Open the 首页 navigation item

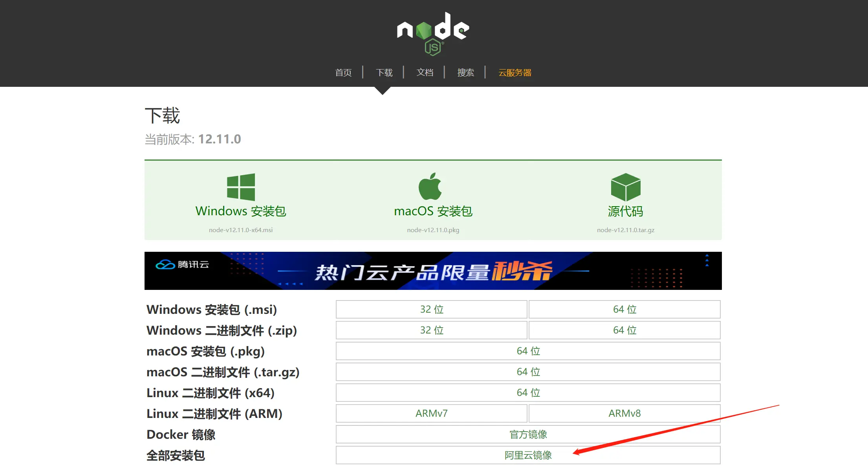click(x=343, y=73)
